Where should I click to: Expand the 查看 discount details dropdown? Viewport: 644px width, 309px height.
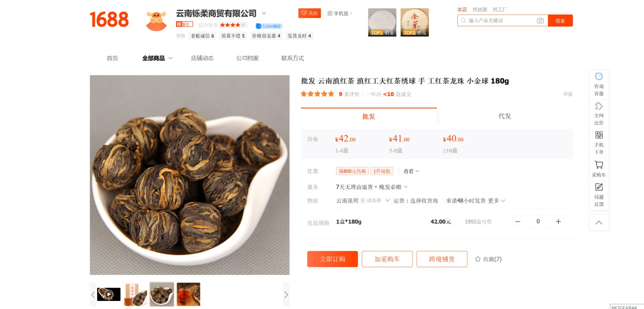pos(411,171)
